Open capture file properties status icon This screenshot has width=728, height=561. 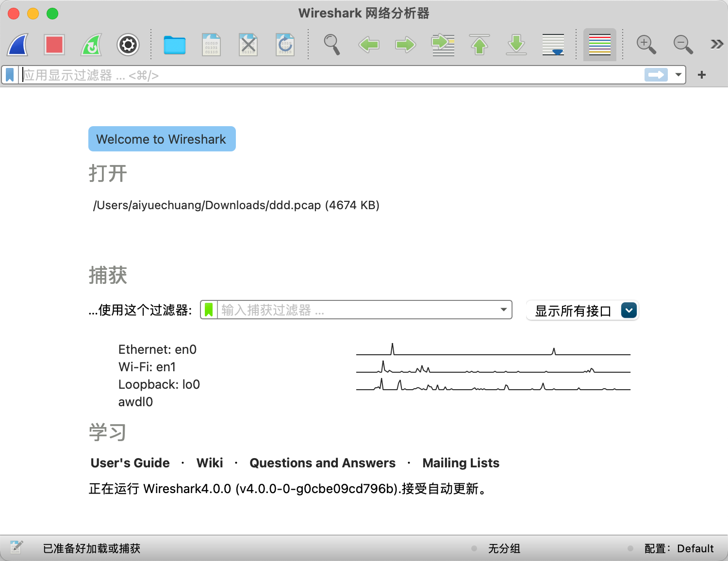(x=16, y=547)
